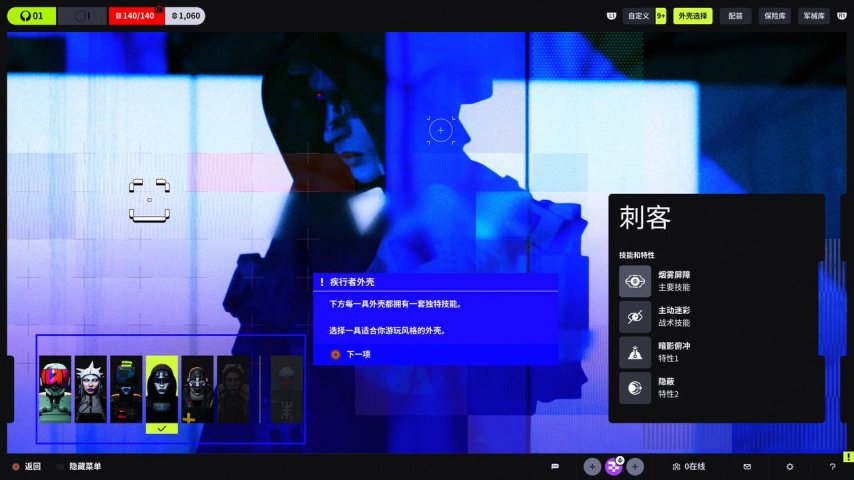This screenshot has width=854, height=480.
Task: Click the 暗影俯冲 trait icon
Action: (x=635, y=352)
